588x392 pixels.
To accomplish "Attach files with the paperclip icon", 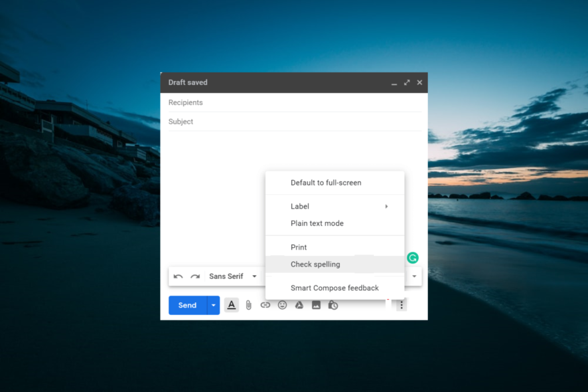I will coord(248,305).
